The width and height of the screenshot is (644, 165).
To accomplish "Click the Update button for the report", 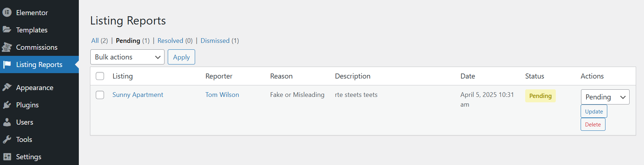I will pyautogui.click(x=594, y=111).
